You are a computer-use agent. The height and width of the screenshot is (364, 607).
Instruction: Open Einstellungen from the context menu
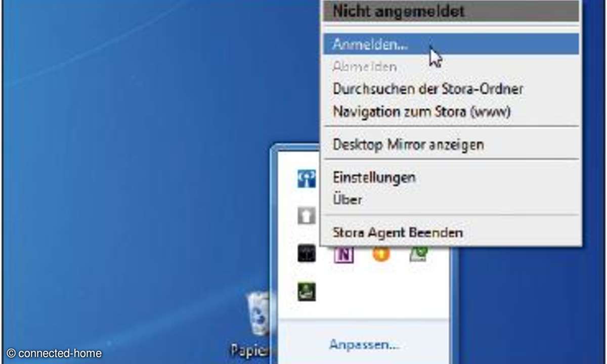coord(450,177)
